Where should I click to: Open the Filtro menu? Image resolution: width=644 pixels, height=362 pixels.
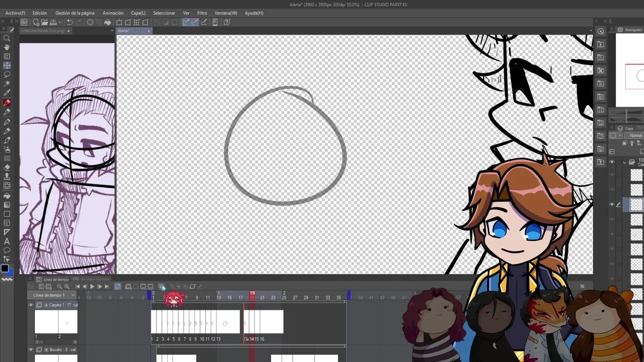[x=202, y=13]
